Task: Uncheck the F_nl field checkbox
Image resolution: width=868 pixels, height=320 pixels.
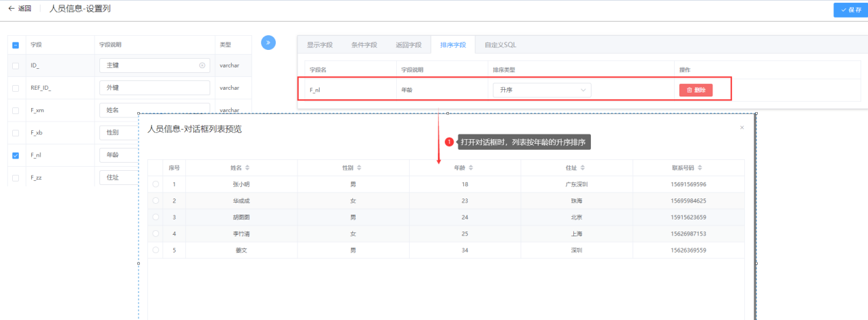Action: (x=16, y=155)
